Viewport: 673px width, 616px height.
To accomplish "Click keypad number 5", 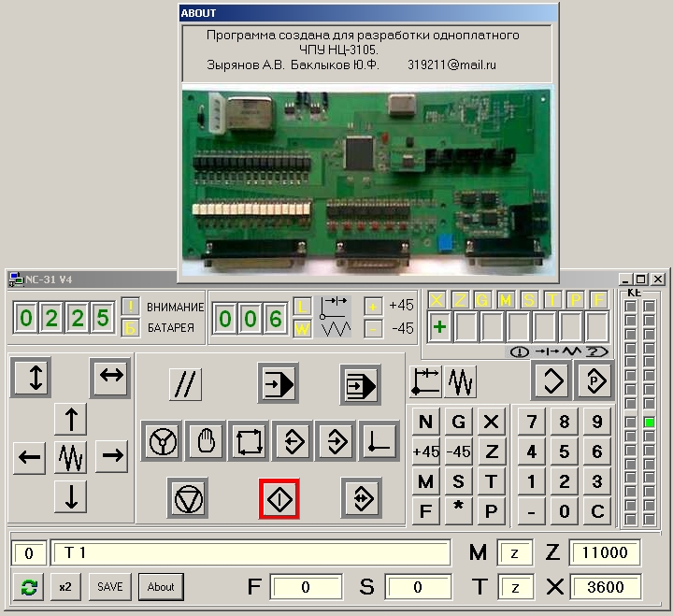I will click(x=564, y=451).
